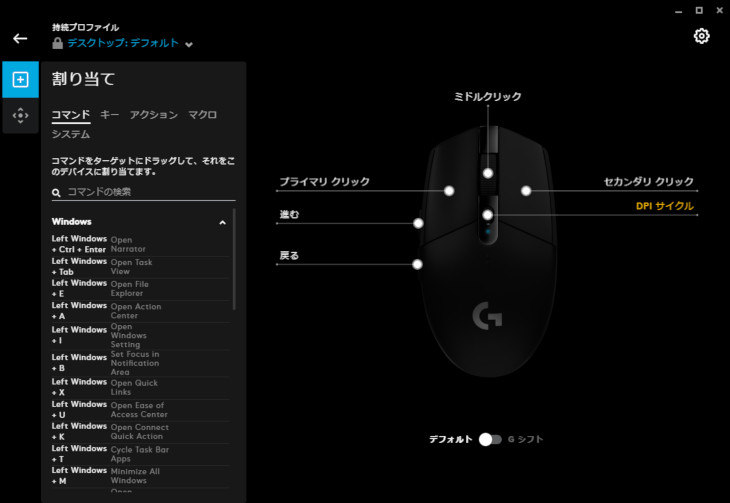Select the Open Narrator command
Image resolution: width=730 pixels, height=503 pixels.
(141, 245)
